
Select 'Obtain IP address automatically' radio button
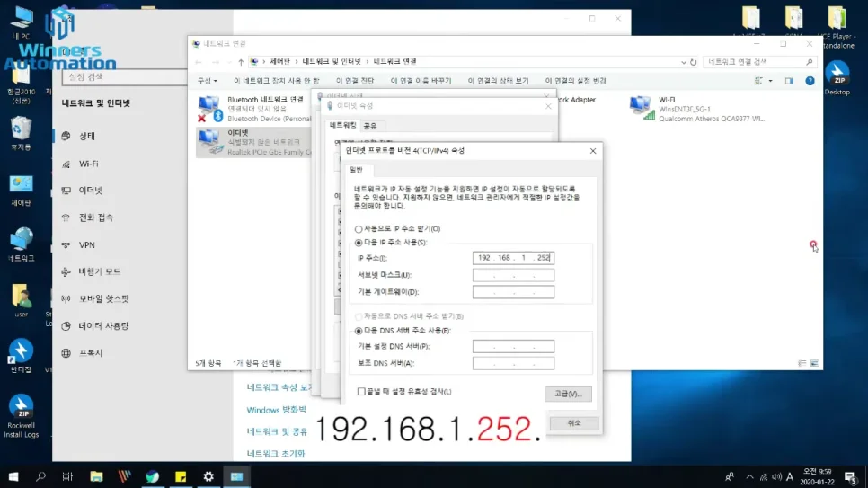pos(359,229)
